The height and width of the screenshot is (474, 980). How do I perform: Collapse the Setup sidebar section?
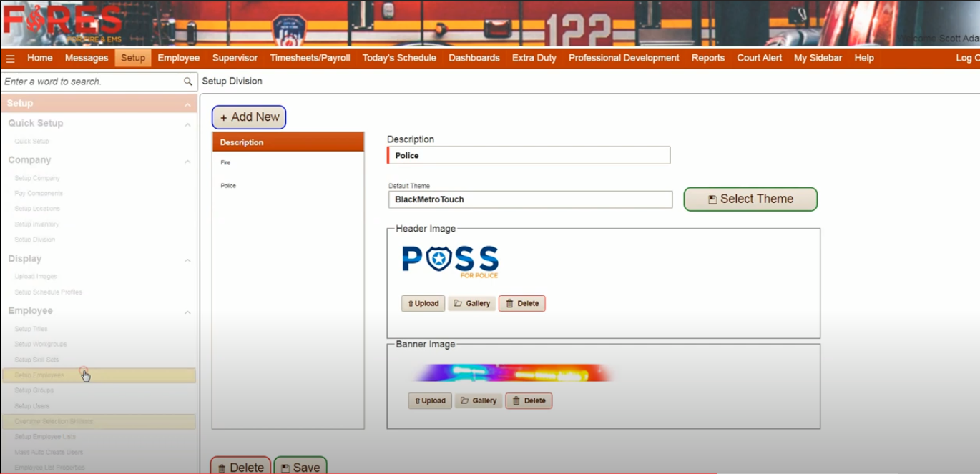point(187,105)
